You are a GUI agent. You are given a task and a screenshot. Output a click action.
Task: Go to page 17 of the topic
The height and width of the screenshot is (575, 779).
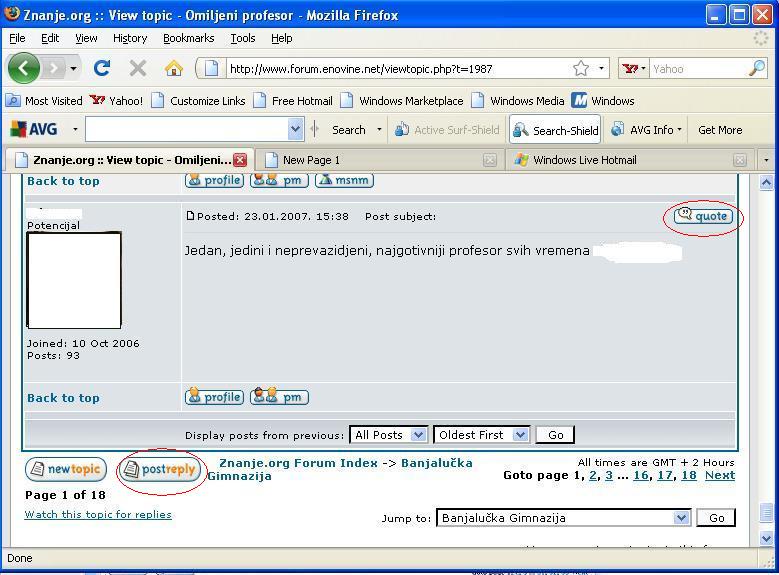664,476
